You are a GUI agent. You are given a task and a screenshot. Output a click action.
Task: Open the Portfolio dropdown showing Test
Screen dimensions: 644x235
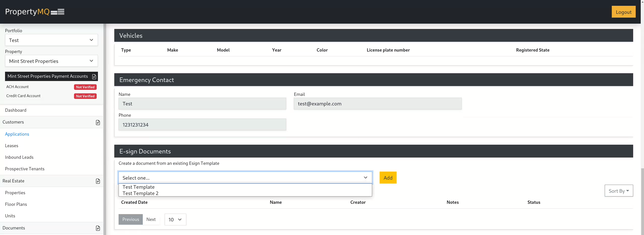pos(51,40)
